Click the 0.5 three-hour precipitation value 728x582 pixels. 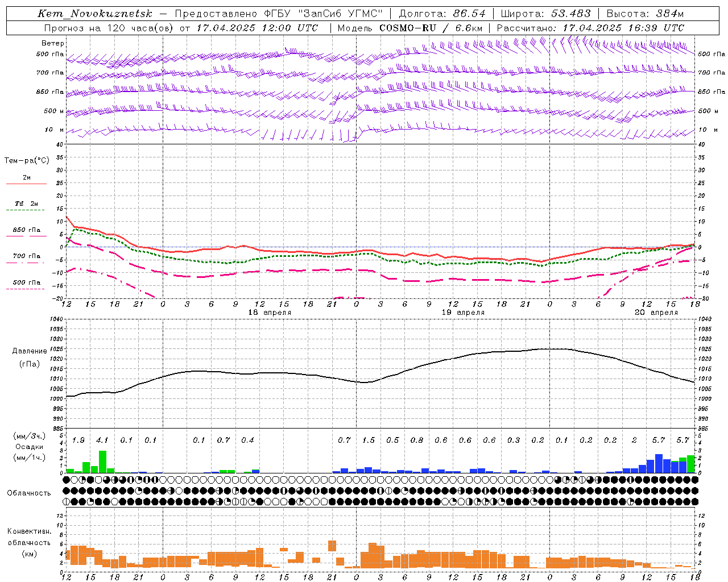(392, 440)
